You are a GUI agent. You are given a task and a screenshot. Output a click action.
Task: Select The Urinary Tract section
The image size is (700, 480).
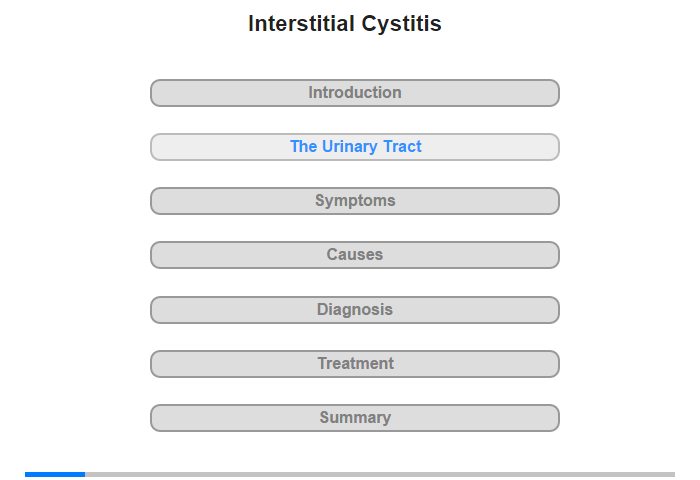click(x=355, y=147)
